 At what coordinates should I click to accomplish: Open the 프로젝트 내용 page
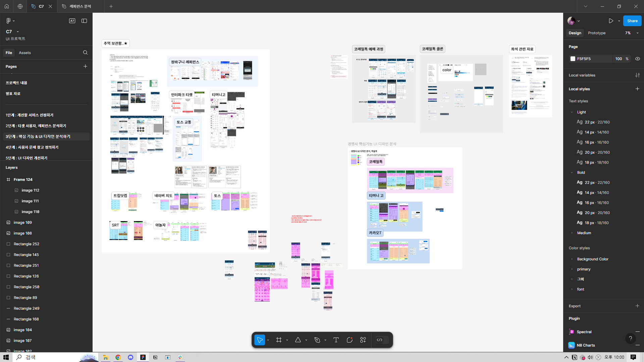point(16,83)
